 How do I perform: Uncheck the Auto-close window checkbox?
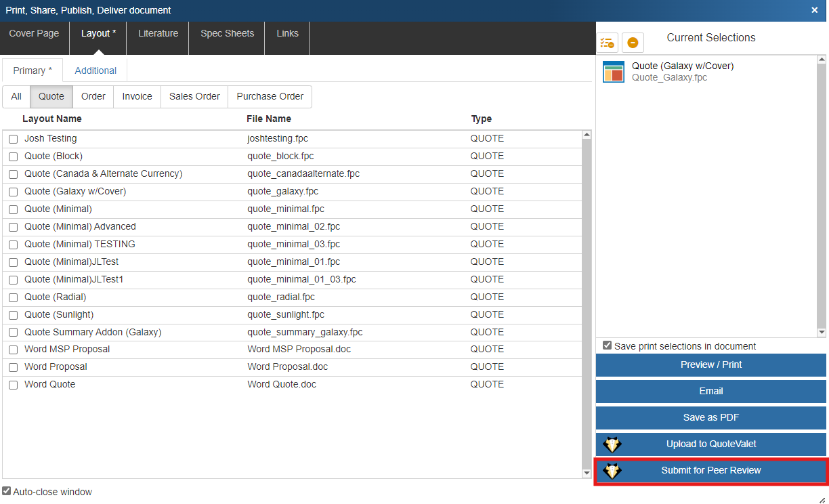(x=7, y=491)
